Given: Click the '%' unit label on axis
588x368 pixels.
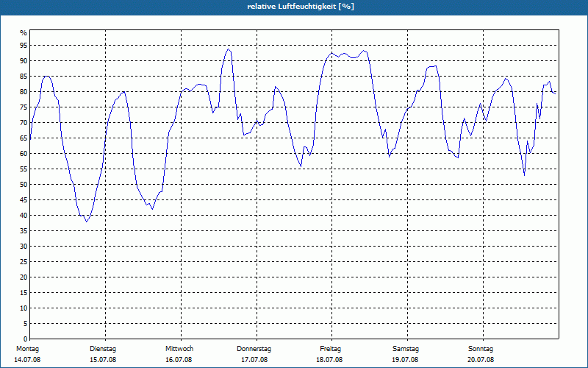Looking at the screenshot, I should (24, 33).
